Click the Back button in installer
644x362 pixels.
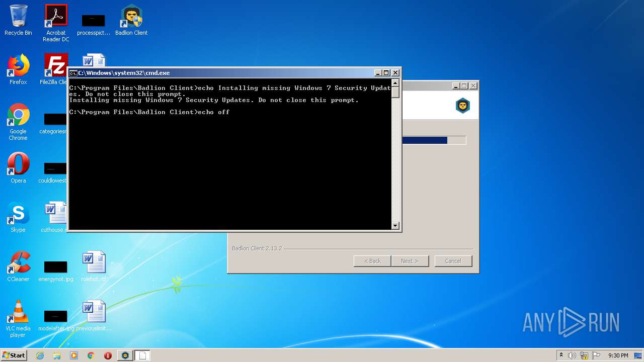(372, 261)
